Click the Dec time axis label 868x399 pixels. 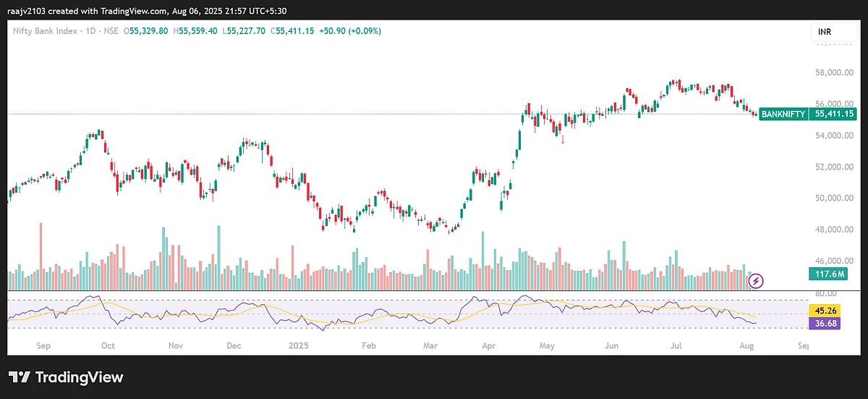tap(234, 346)
